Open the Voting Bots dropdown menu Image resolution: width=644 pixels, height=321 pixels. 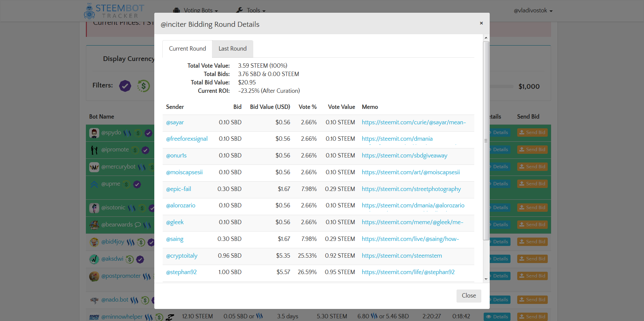(x=196, y=10)
